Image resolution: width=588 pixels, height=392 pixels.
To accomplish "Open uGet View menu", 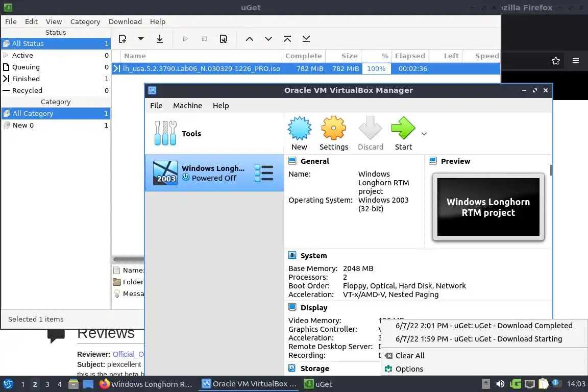I will click(54, 22).
